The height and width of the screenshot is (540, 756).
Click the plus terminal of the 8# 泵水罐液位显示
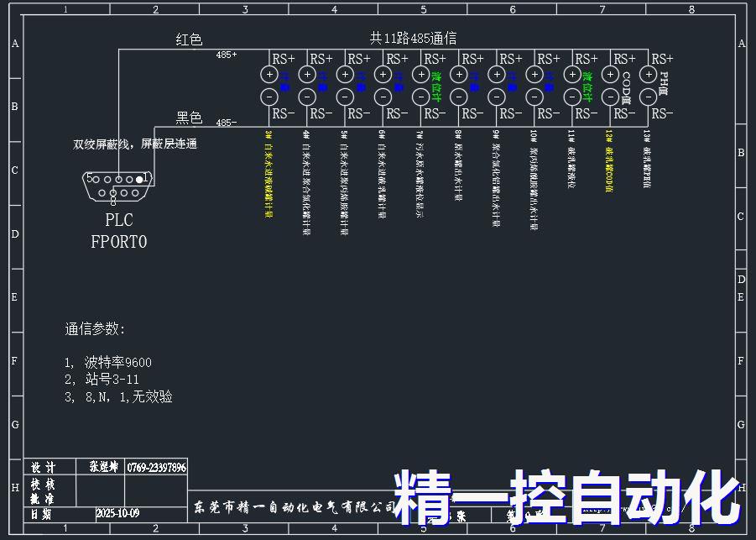point(459,74)
